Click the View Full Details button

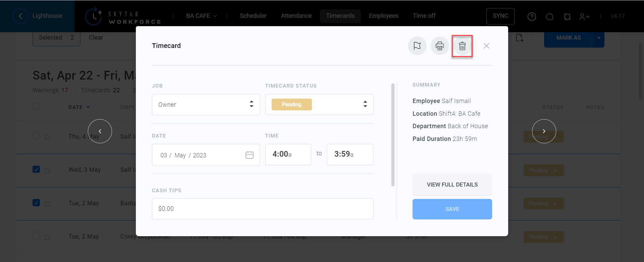click(x=452, y=185)
